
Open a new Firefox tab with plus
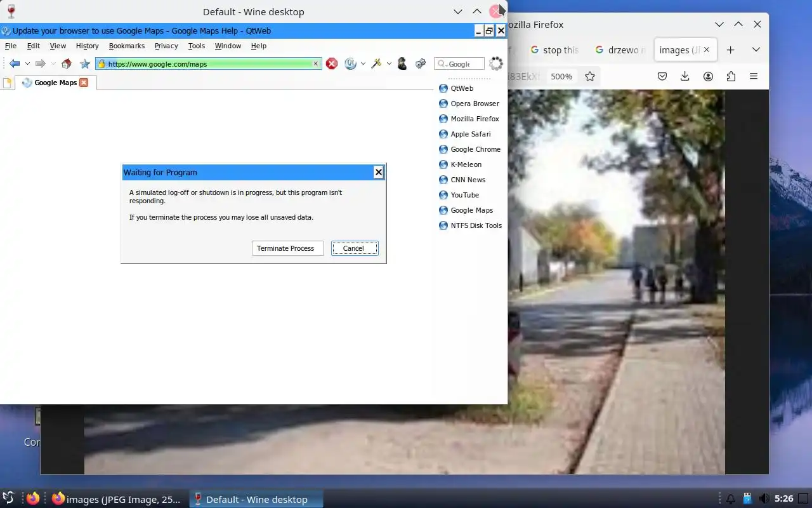[730, 50]
